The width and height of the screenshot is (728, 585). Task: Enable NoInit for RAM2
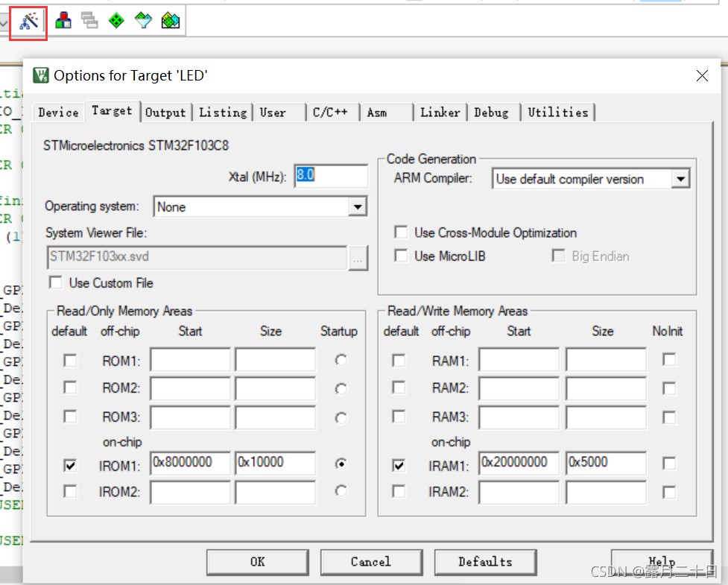click(x=669, y=388)
